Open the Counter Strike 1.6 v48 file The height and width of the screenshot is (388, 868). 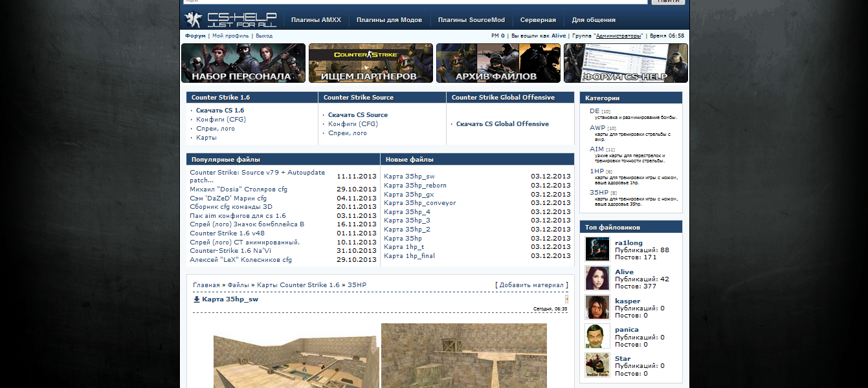coord(227,233)
